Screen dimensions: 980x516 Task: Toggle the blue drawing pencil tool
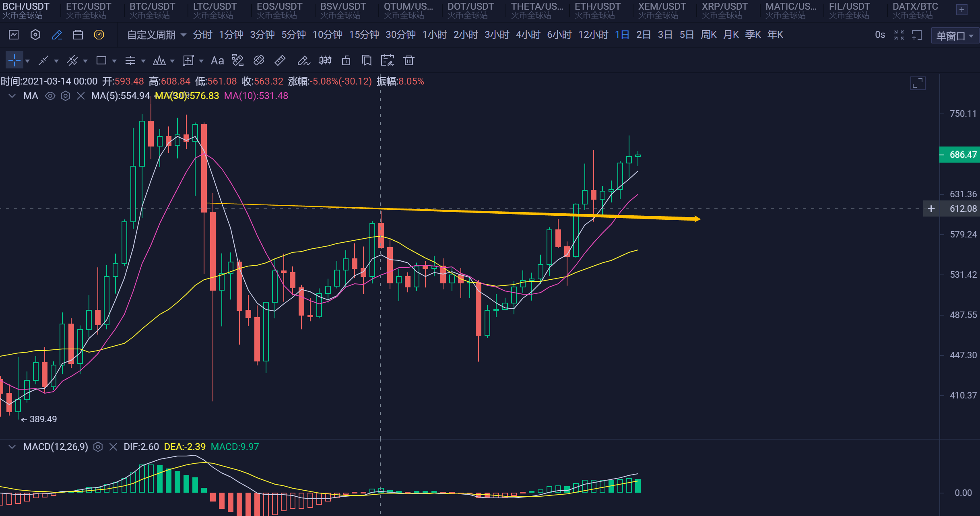pos(57,35)
